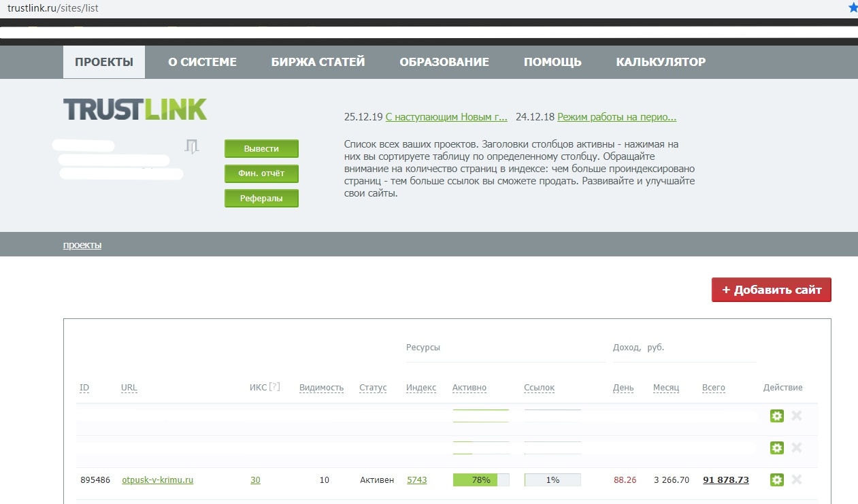Image resolution: width=858 pixels, height=504 pixels.
Task: Open БИРЖА СТАТЕЙ in the navigation
Action: (x=318, y=62)
